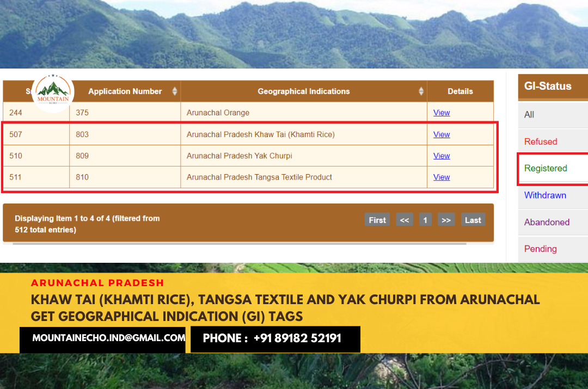
Task: Sort the Application Number column
Action: click(x=174, y=91)
